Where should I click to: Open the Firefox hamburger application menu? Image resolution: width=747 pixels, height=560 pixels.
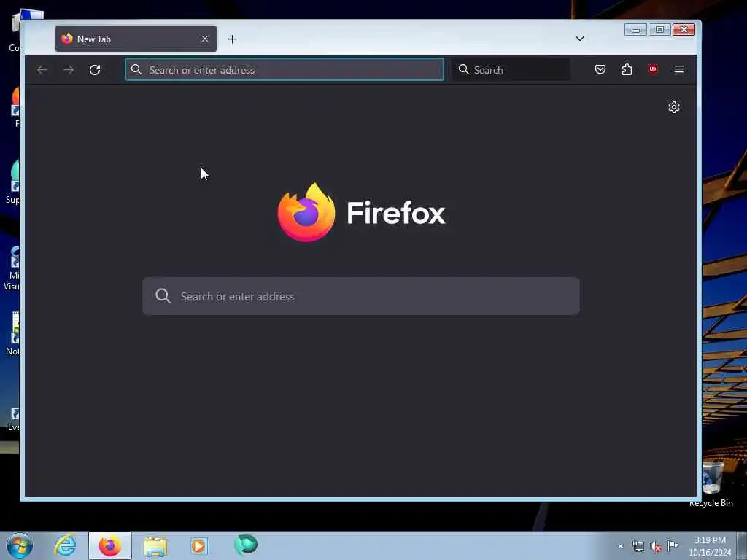[679, 69]
